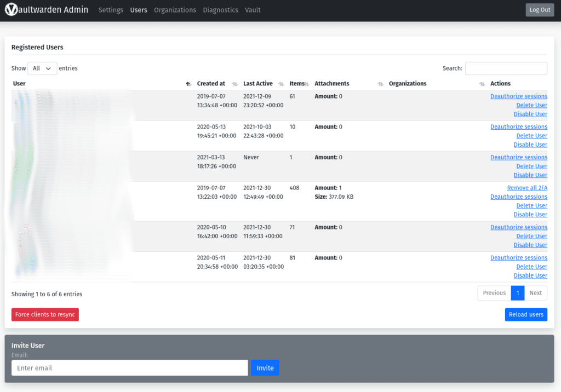This screenshot has width=561, height=392.
Task: Click the Last Active column header
Action: click(258, 84)
